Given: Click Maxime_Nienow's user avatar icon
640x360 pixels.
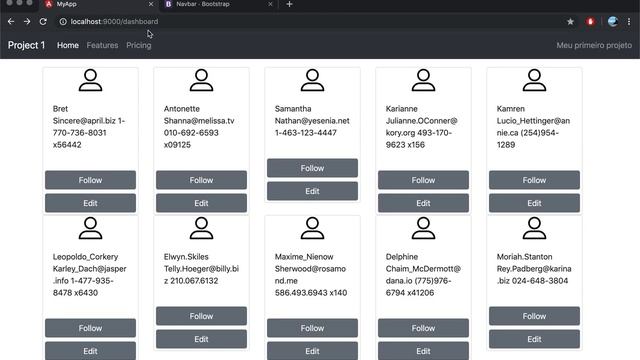Looking at the screenshot, I should (x=312, y=228).
